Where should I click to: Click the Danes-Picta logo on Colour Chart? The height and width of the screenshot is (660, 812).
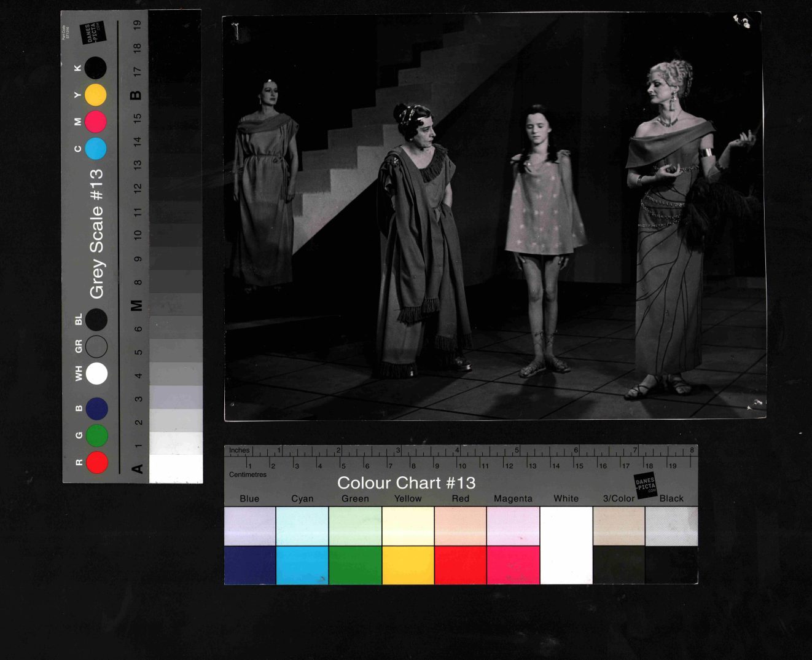[x=646, y=484]
